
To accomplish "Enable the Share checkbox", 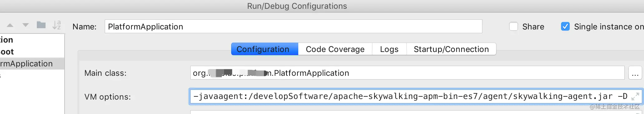I will [514, 26].
